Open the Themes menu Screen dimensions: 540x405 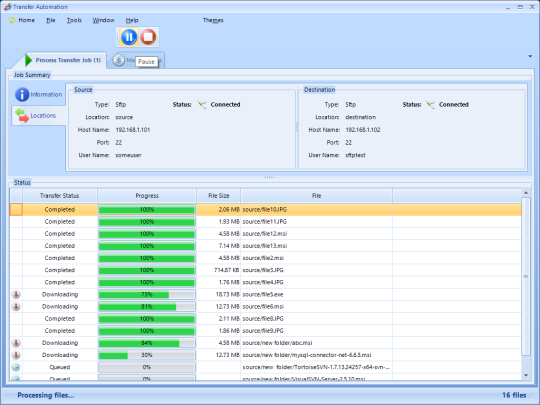(x=213, y=20)
